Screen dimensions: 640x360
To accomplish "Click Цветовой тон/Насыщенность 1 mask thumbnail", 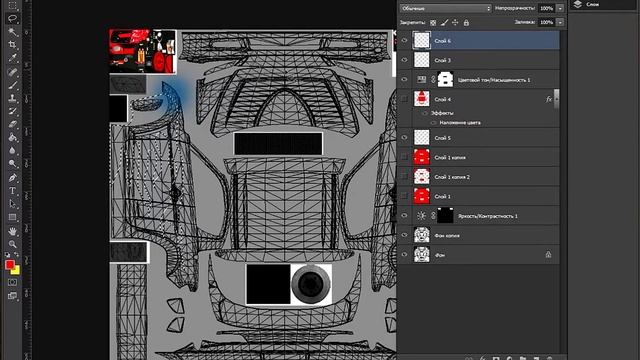I will pos(445,80).
